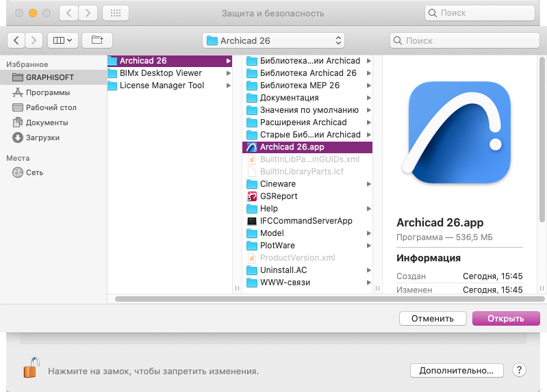Open Программы in the sidebar
The width and height of the screenshot is (547, 392).
(53, 92)
